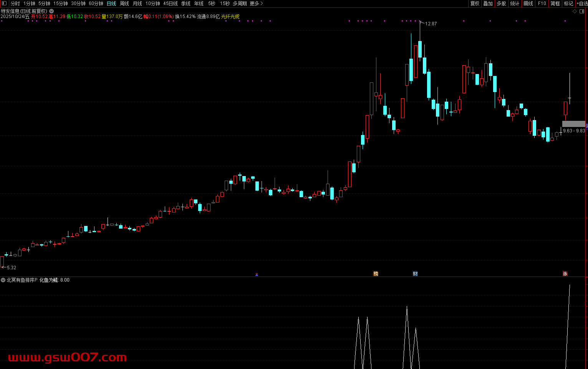Screen dimensions: 588x369
Task: Click the 涨 limit-up marker icon
Action: tap(565, 273)
